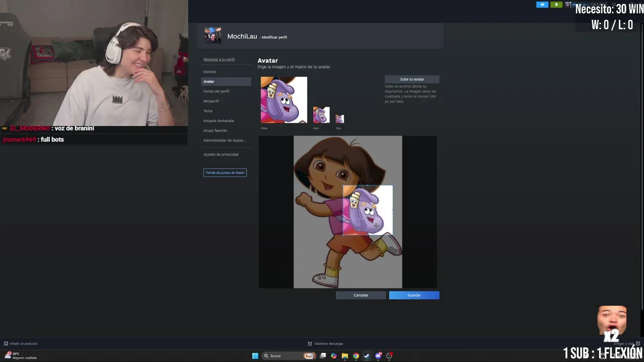Click Cancelar button
This screenshot has width=644, height=362.
361,295
